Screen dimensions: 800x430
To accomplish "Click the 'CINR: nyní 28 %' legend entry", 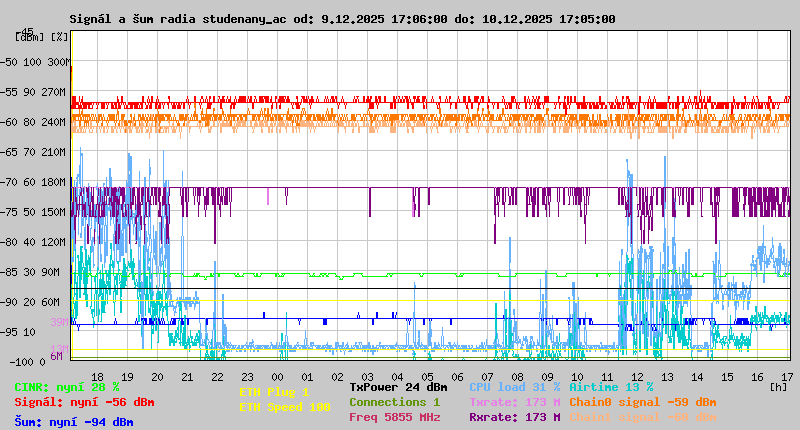I will pos(67,388).
